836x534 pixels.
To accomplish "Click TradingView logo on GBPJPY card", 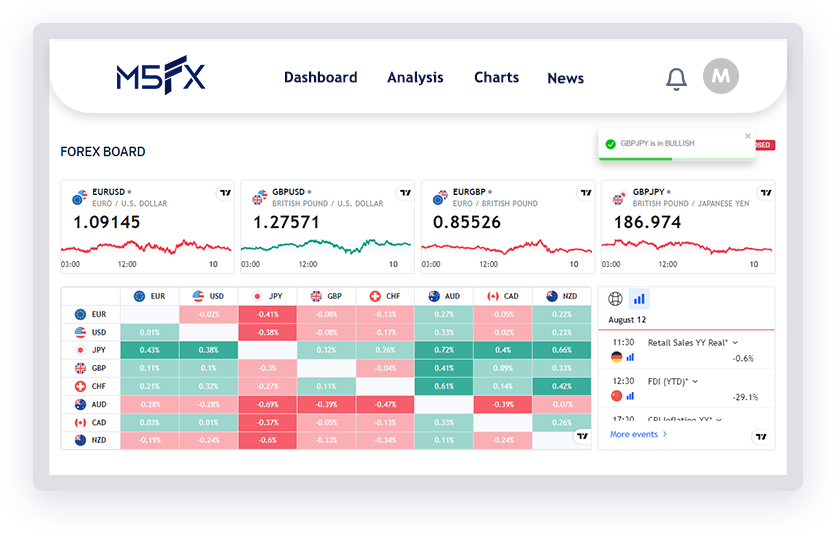I will (x=765, y=193).
